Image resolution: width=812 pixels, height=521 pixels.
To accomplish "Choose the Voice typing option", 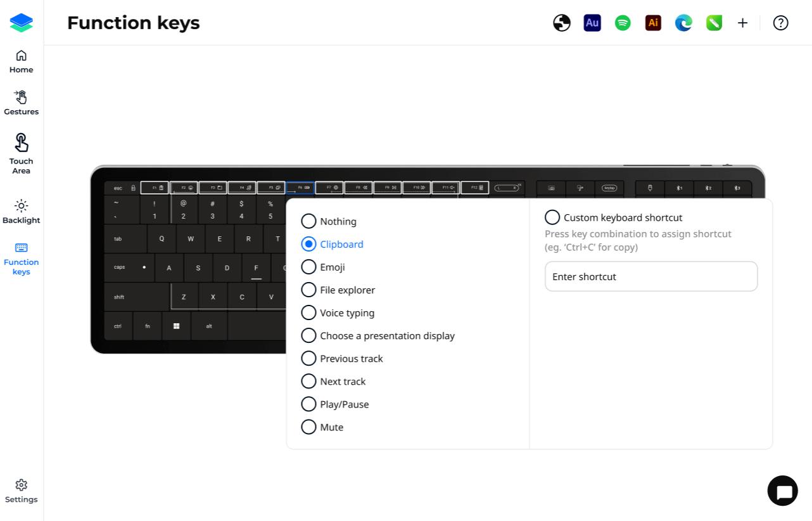I will pyautogui.click(x=338, y=312).
